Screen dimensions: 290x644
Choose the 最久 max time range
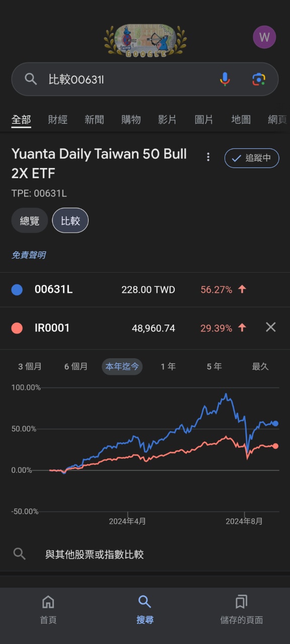pyautogui.click(x=260, y=366)
